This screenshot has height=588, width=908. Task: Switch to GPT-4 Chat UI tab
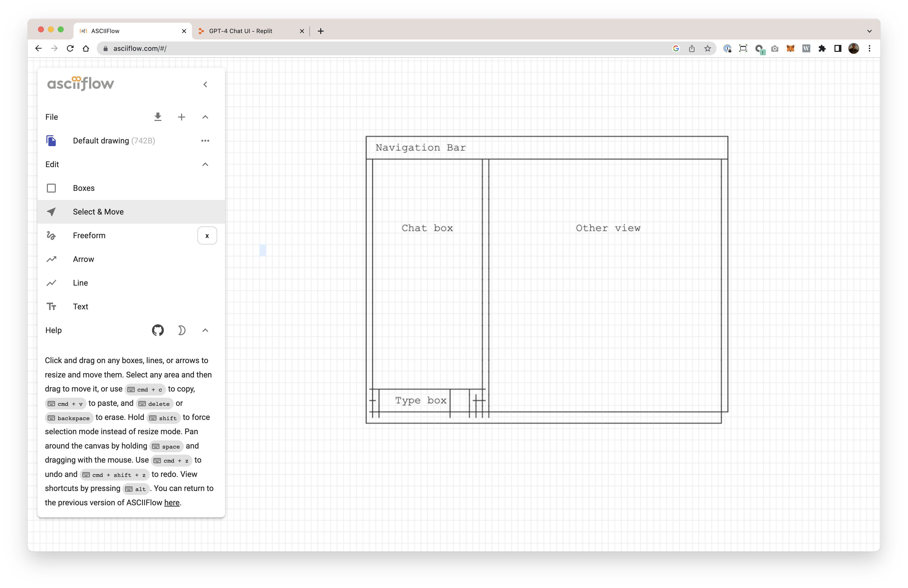240,31
